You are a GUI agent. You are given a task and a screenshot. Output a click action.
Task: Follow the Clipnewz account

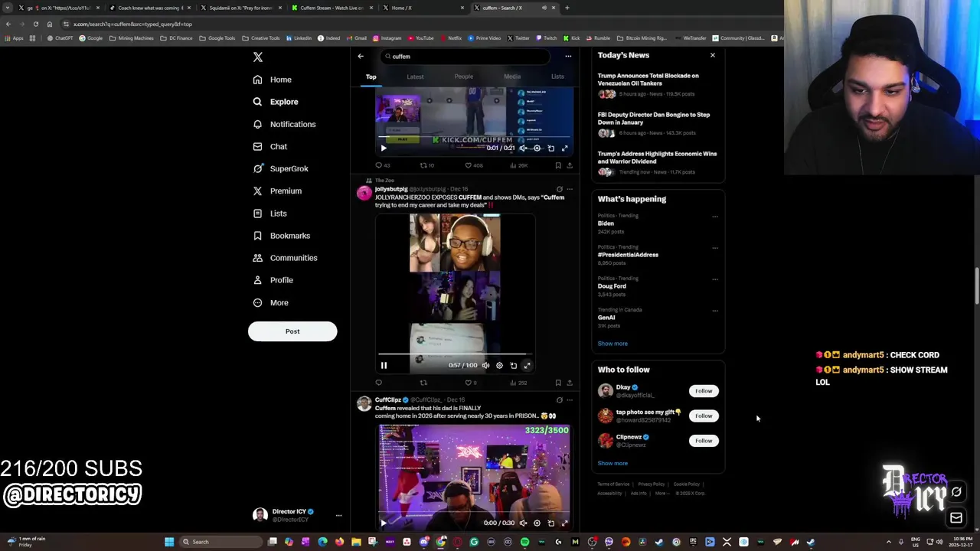[x=704, y=441]
